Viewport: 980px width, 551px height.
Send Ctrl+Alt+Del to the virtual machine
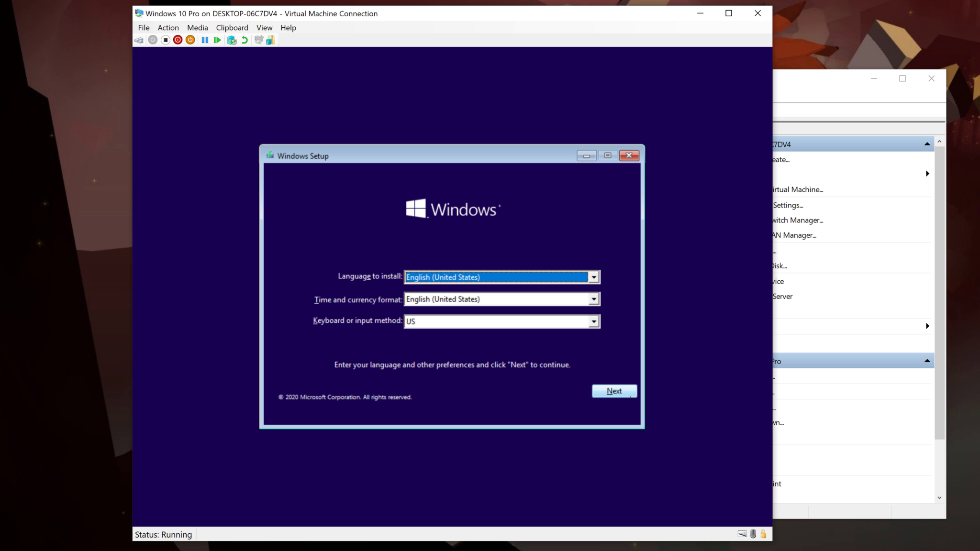coord(139,40)
